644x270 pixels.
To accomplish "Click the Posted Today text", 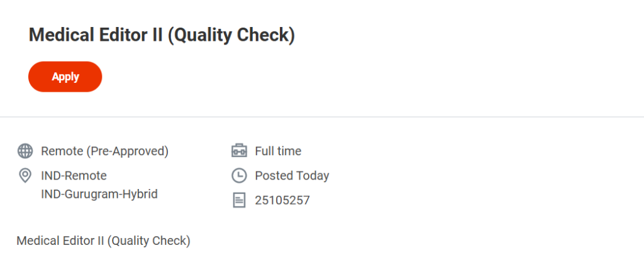I will [x=292, y=176].
